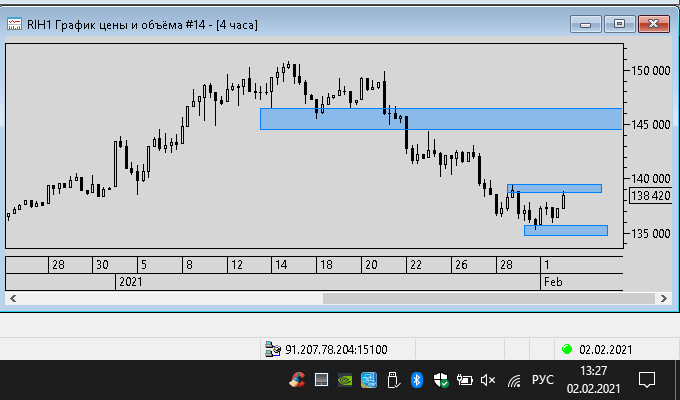Click the 138 420 current price label
The width and height of the screenshot is (680, 400).
(x=651, y=196)
